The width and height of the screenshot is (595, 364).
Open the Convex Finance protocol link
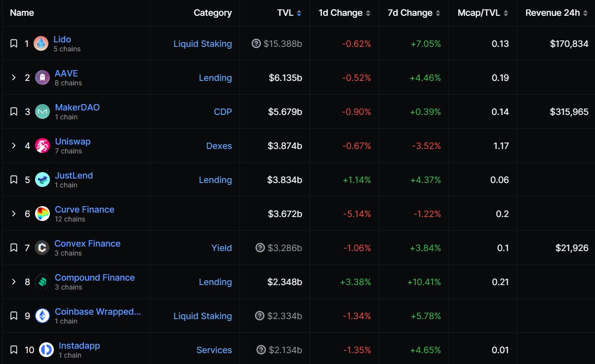click(x=87, y=243)
